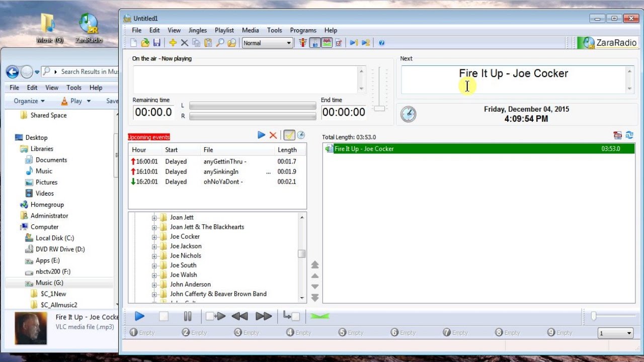Click jingle slot 1 Empty
The image size is (644, 362).
tap(142, 332)
